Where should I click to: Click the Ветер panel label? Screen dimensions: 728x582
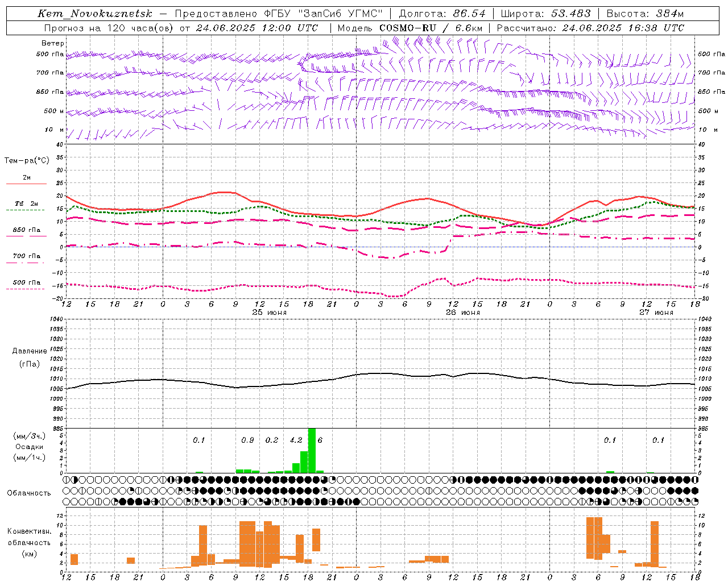click(53, 43)
